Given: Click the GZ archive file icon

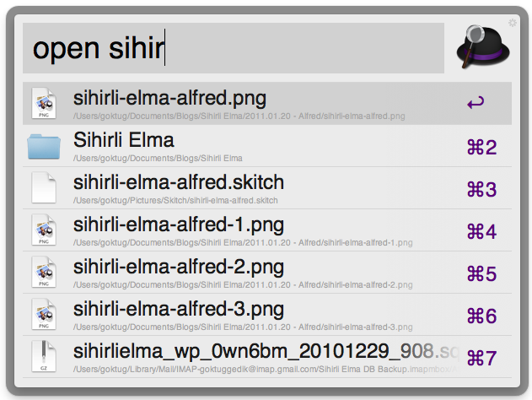Looking at the screenshot, I should (44, 357).
